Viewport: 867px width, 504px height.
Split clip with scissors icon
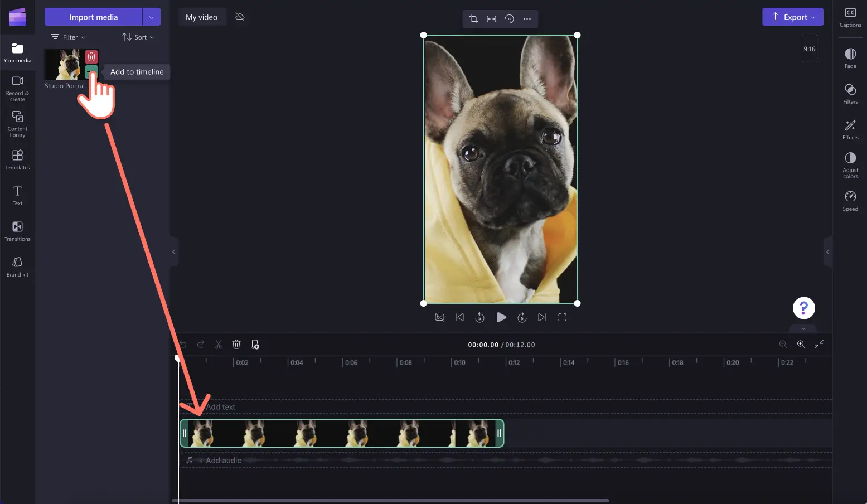[x=219, y=344]
